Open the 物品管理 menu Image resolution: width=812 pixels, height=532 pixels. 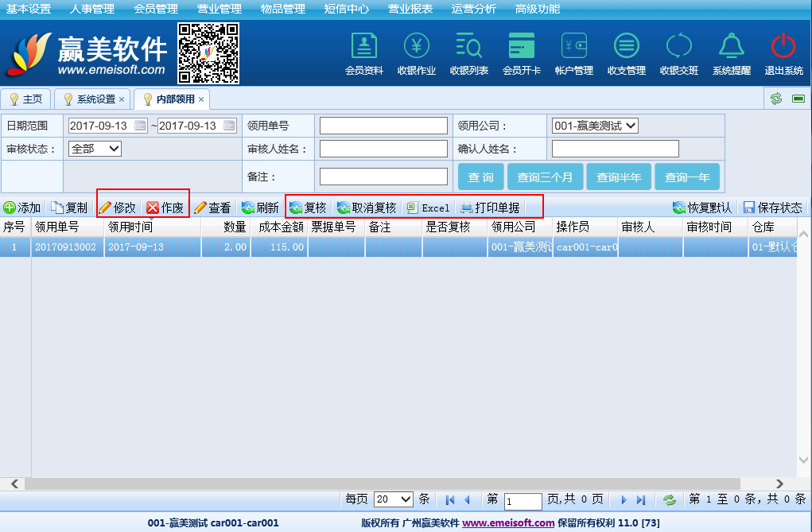click(282, 9)
